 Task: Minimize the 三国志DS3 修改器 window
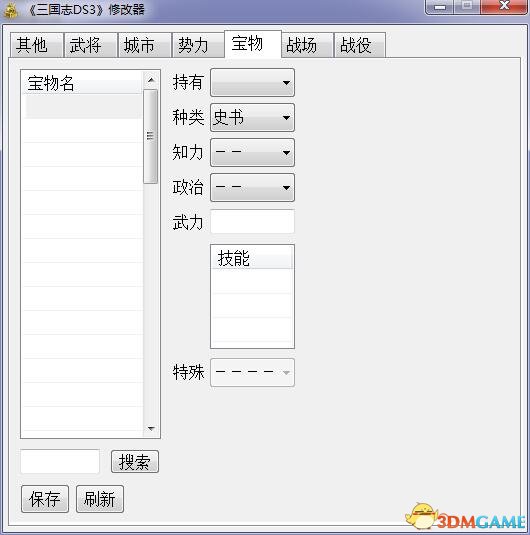[x=440, y=7]
